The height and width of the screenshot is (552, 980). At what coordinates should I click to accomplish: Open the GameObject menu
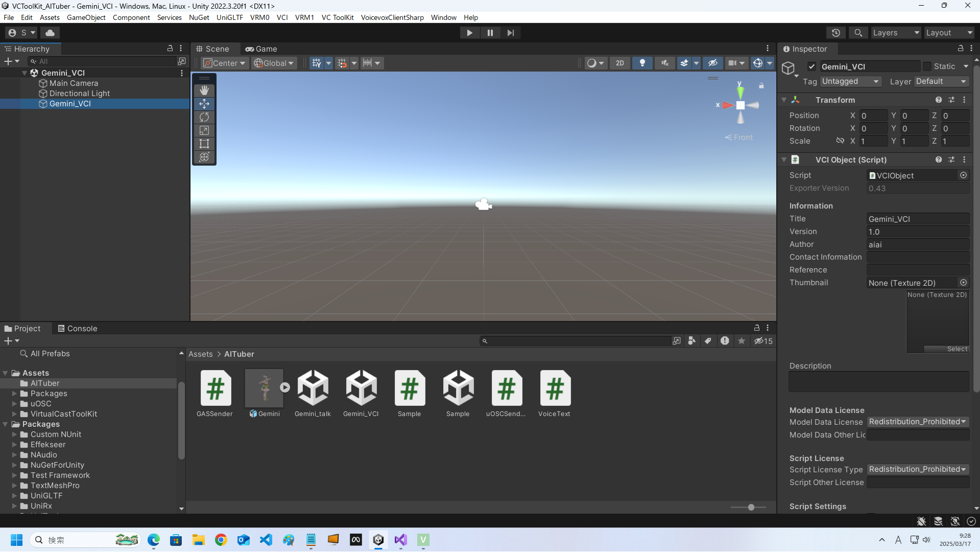click(86, 17)
